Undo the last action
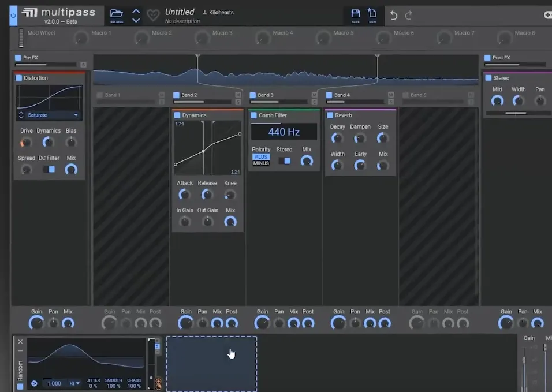The width and height of the screenshot is (552, 392). (x=394, y=16)
